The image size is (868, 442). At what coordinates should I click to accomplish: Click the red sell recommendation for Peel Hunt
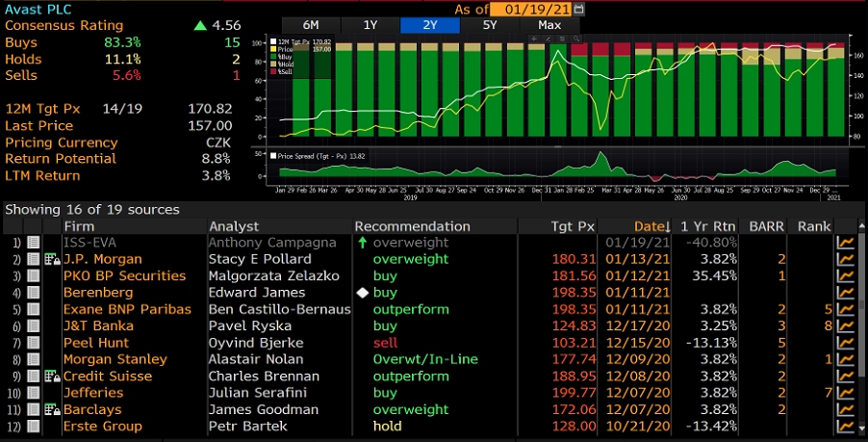385,343
